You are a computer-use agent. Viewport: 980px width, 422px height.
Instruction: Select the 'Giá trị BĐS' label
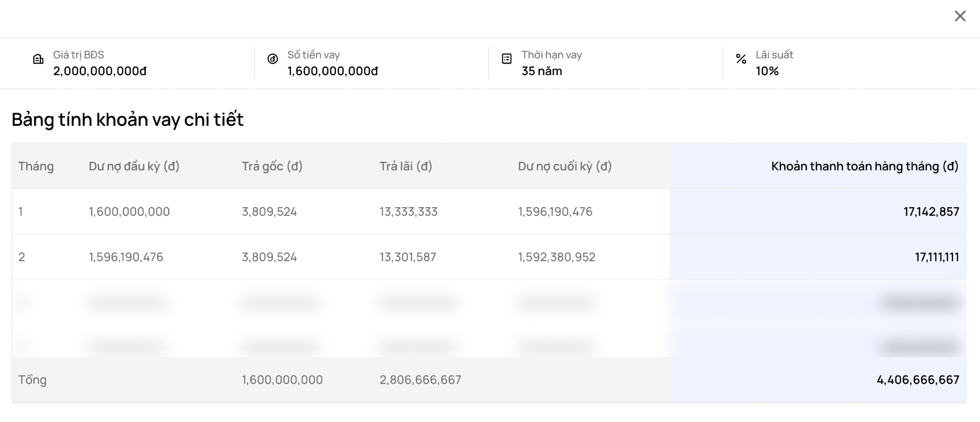point(78,55)
